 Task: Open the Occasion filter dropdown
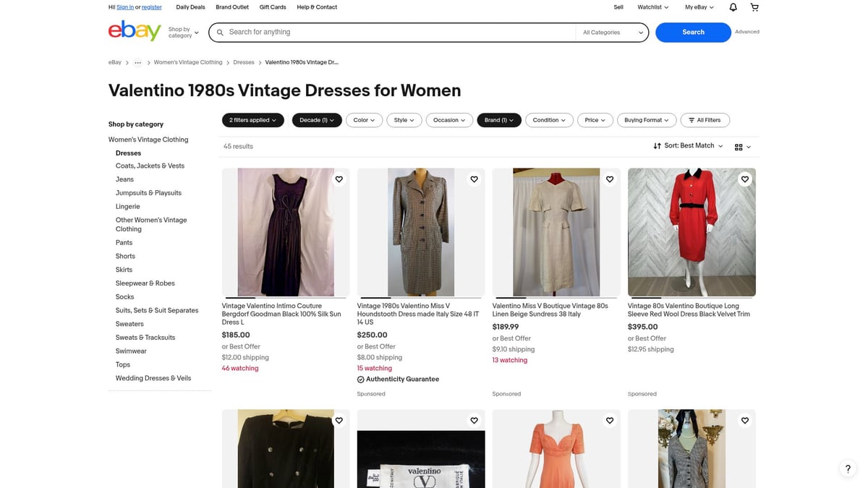(449, 120)
